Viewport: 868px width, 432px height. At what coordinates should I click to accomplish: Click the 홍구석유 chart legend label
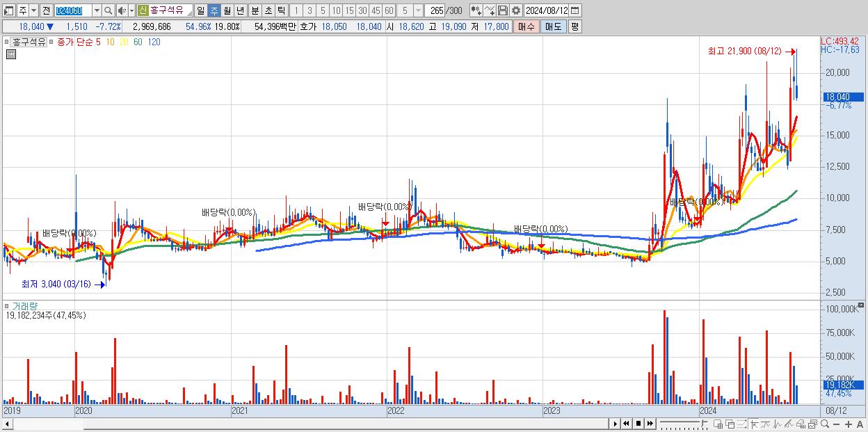point(29,42)
